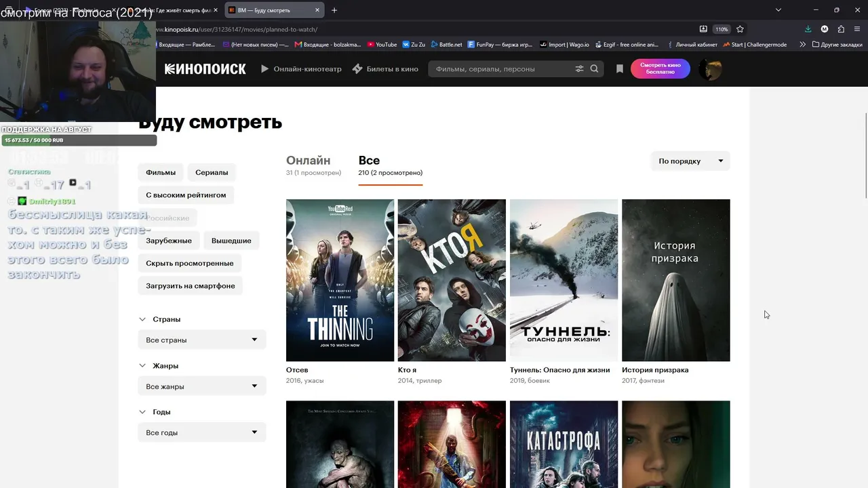Viewport: 868px width, 488px height.
Task: Close the Буду смотреть tab
Action: [317, 10]
